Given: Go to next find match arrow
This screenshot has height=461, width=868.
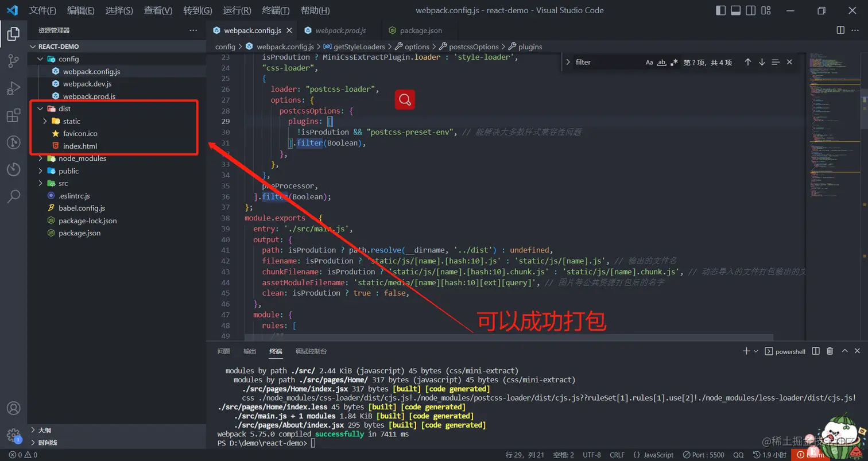Looking at the screenshot, I should (x=762, y=62).
